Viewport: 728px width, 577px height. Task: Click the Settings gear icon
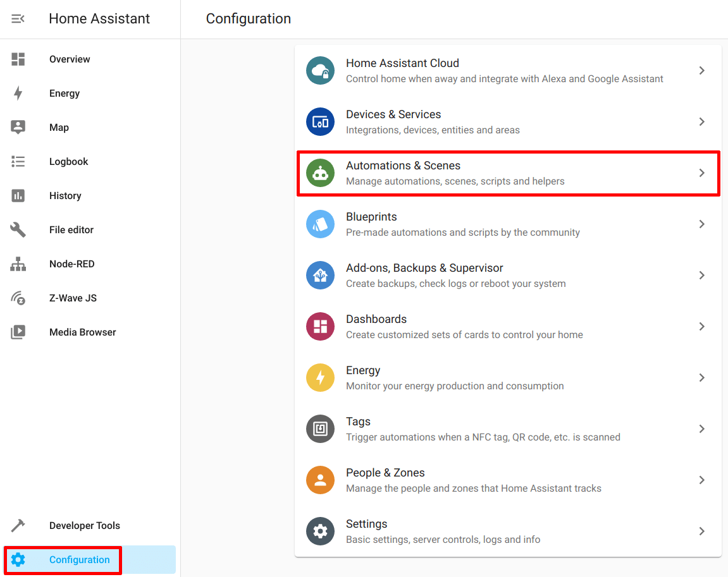click(x=320, y=531)
